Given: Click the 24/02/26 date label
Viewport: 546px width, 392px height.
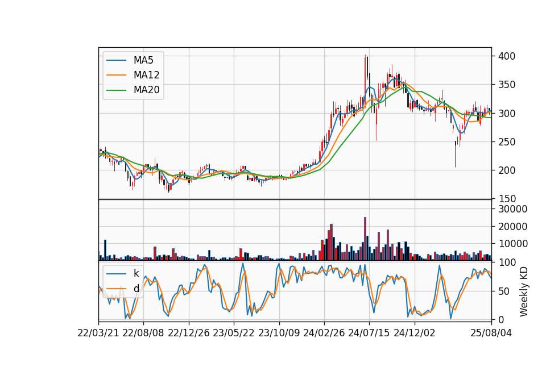Looking at the screenshot, I should point(324,333).
